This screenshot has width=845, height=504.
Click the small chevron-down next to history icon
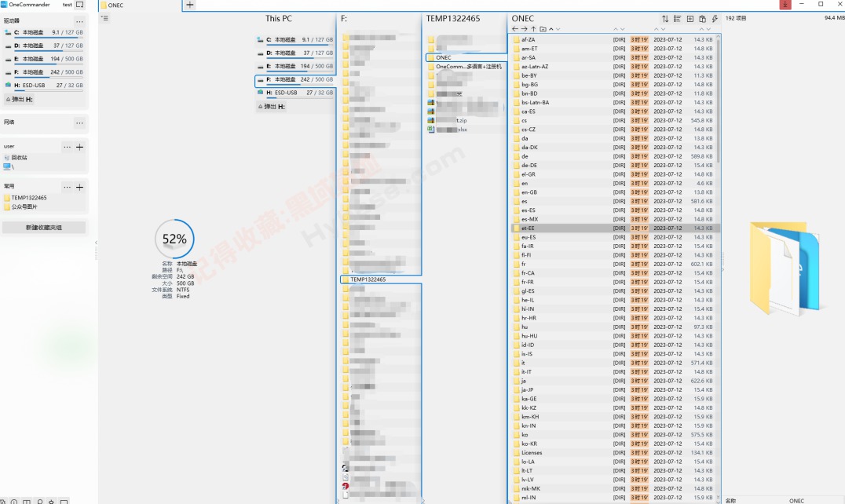(558, 29)
